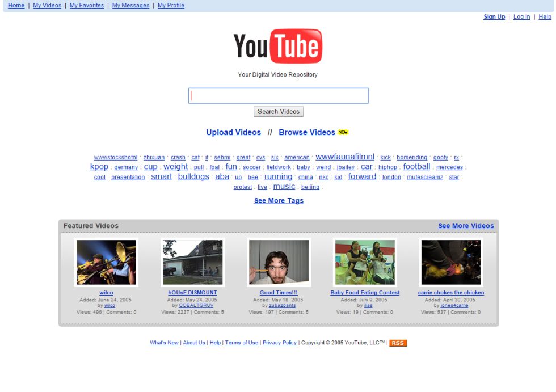Click Terms of Use footer link
This screenshot has width=556, height=392.
[x=242, y=343]
